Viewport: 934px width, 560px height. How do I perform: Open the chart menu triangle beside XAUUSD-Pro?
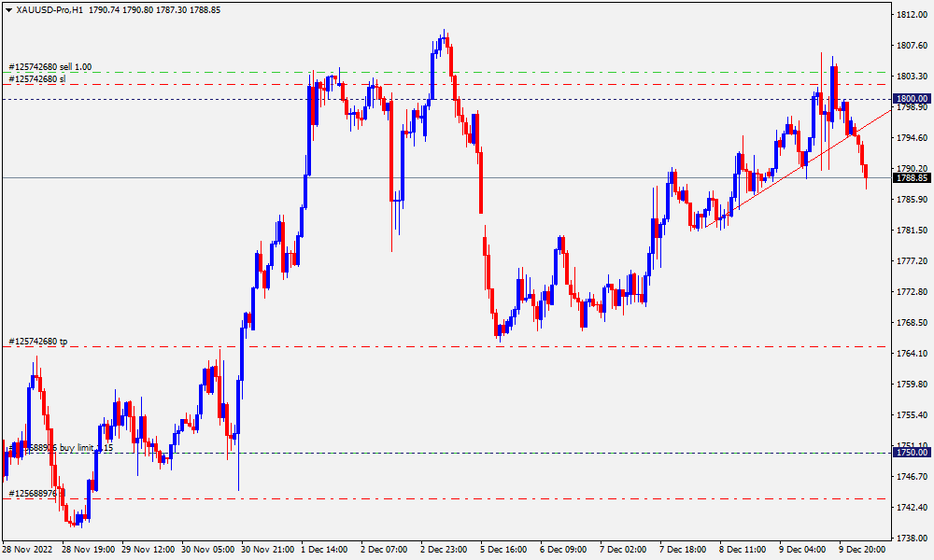tap(8, 10)
